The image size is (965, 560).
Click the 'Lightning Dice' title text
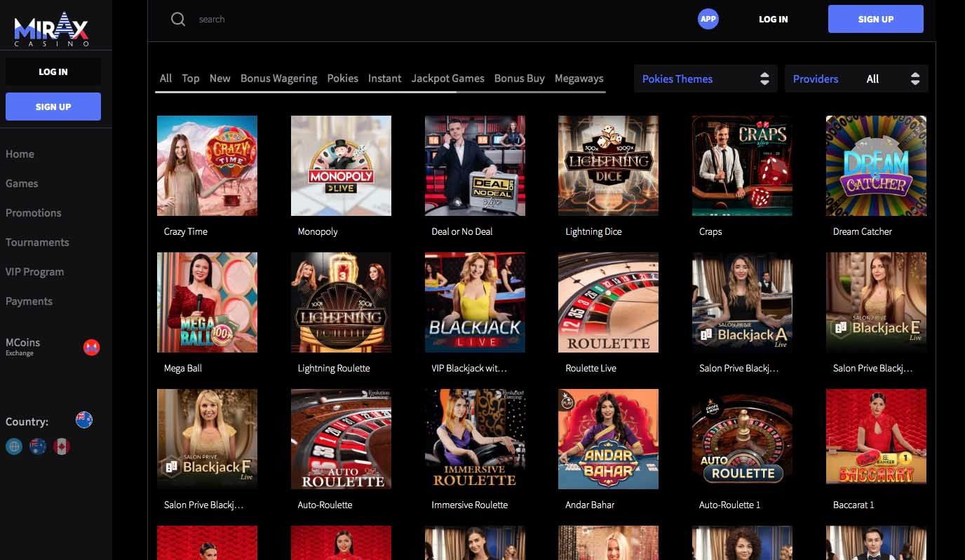593,231
